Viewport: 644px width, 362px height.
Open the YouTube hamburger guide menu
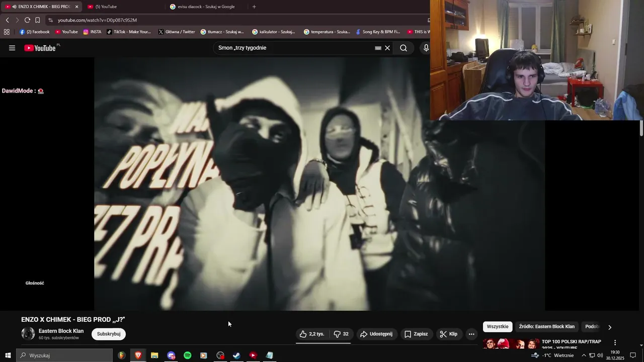click(12, 48)
